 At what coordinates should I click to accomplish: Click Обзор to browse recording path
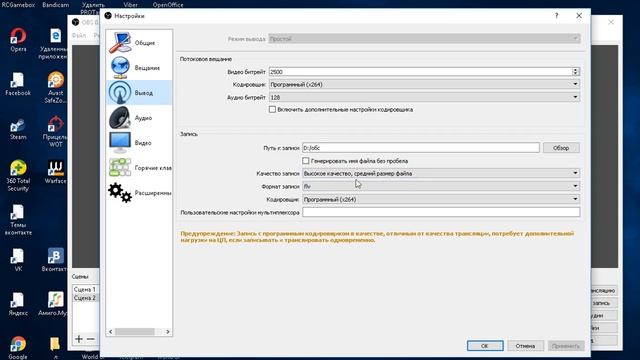pos(561,148)
